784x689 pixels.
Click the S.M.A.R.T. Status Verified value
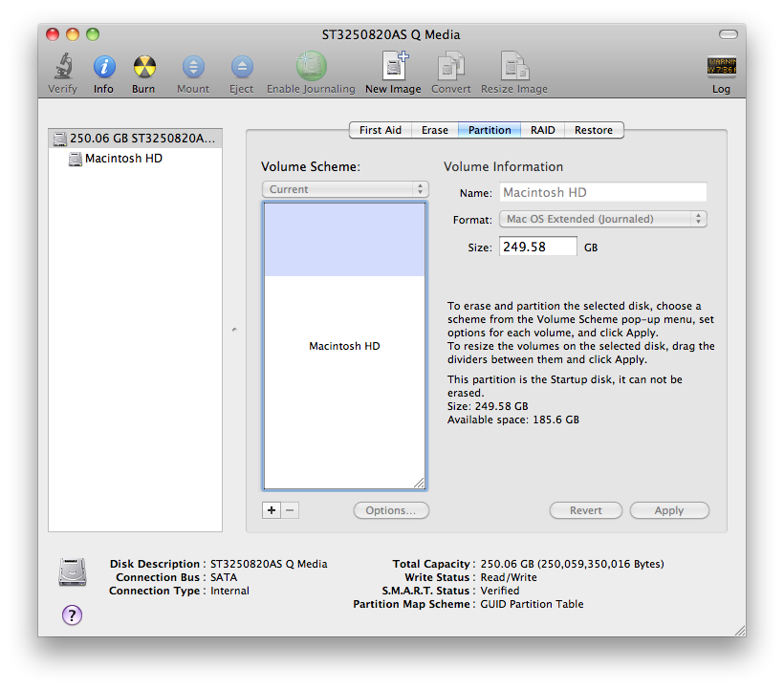pyautogui.click(x=500, y=591)
